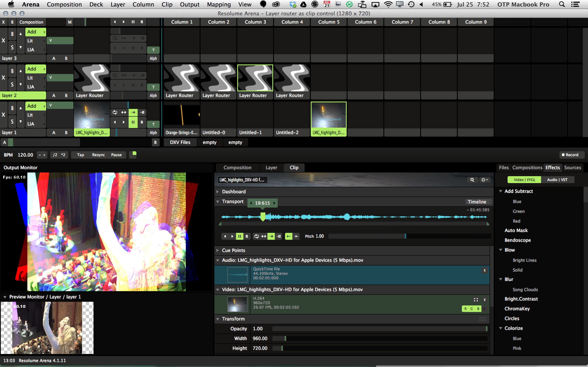
Task: Open the Sources tab
Action: point(572,168)
